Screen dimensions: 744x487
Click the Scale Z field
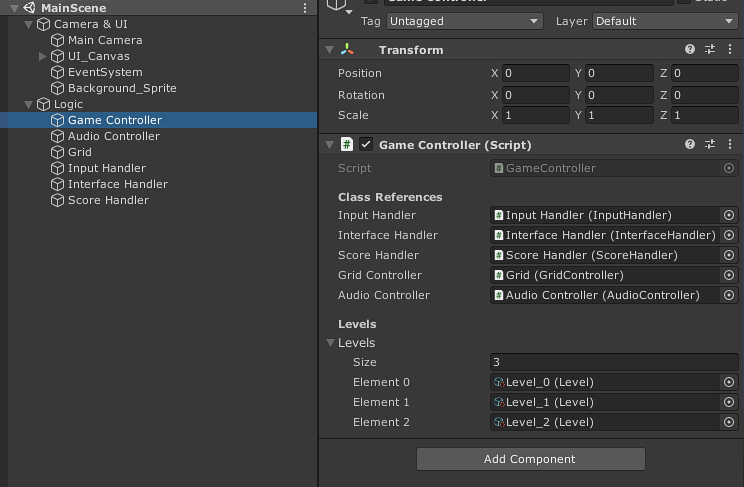[705, 115]
